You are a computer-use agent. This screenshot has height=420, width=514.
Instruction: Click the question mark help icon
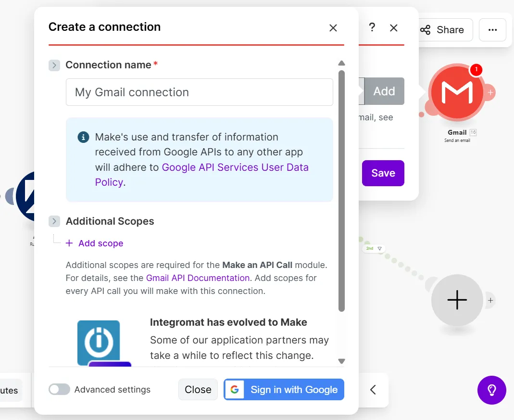(x=372, y=28)
